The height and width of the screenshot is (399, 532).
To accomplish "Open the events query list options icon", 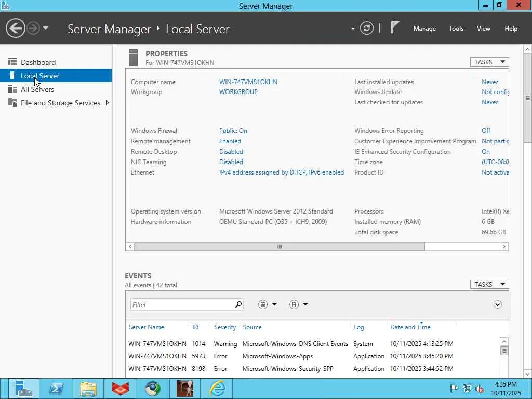I will 262,304.
